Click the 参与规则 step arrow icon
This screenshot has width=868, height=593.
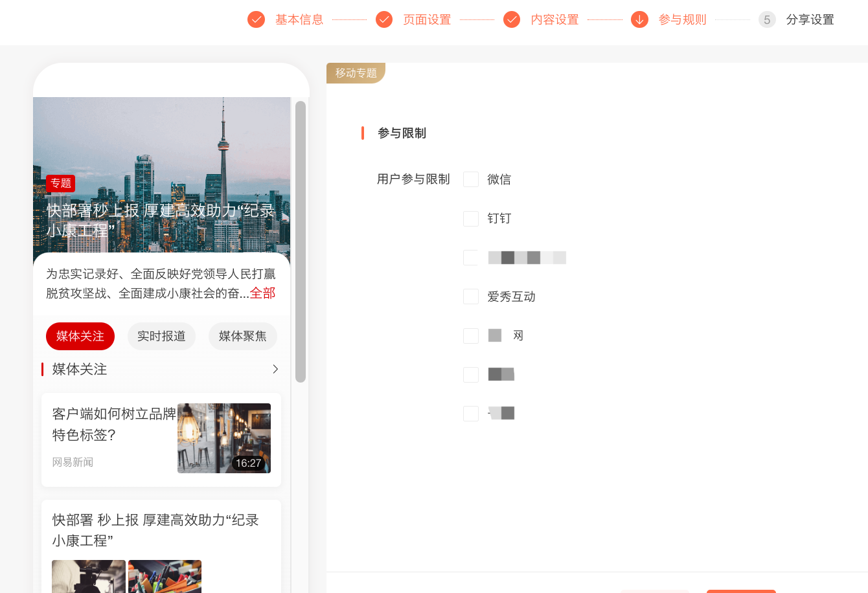pyautogui.click(x=639, y=19)
